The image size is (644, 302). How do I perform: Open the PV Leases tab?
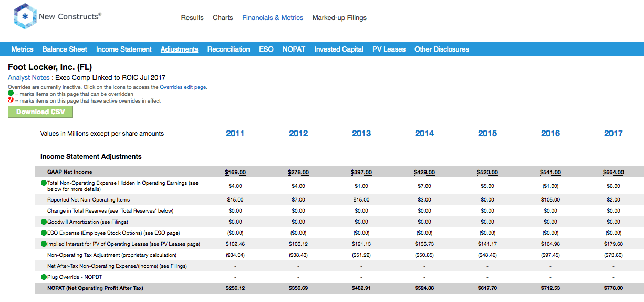pos(389,49)
